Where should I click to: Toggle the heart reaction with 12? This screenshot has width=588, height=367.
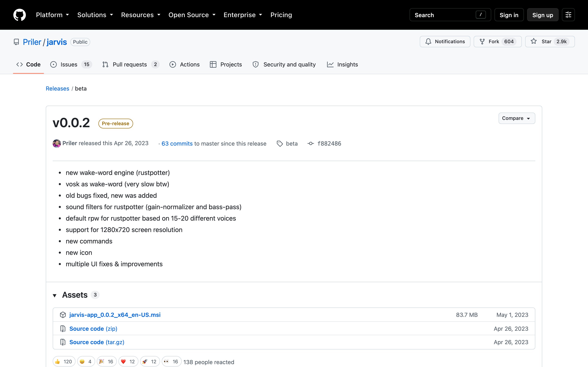click(x=128, y=362)
